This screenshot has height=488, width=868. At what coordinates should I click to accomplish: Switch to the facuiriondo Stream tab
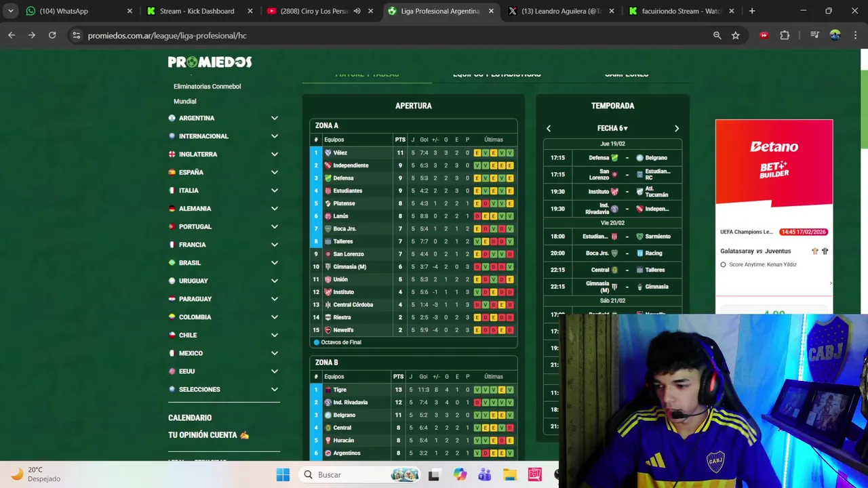(680, 11)
